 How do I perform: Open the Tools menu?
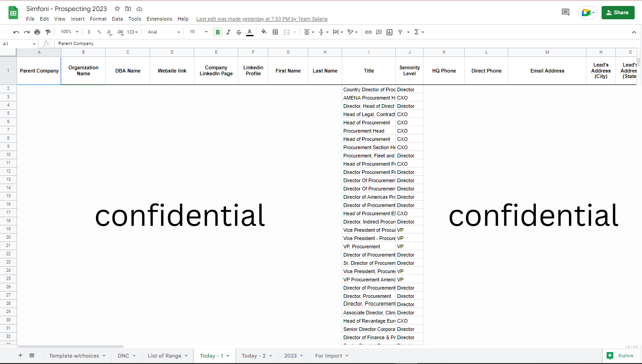coord(135,19)
